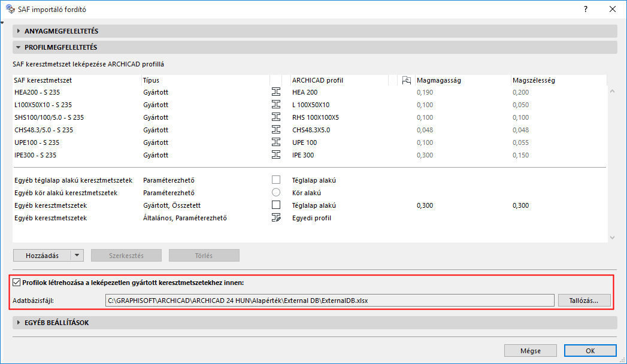Click the IPE 300 profile cell
The width and height of the screenshot is (627, 364).
coord(303,155)
